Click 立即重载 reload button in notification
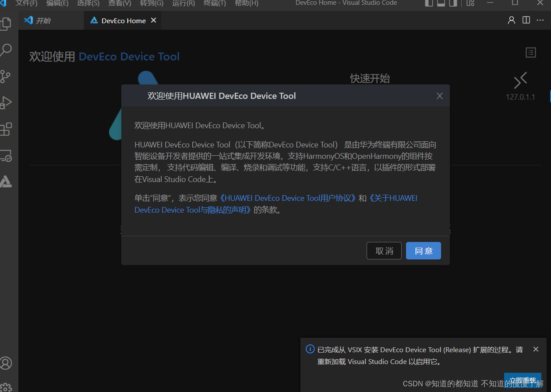This screenshot has width=551, height=392. [x=523, y=380]
